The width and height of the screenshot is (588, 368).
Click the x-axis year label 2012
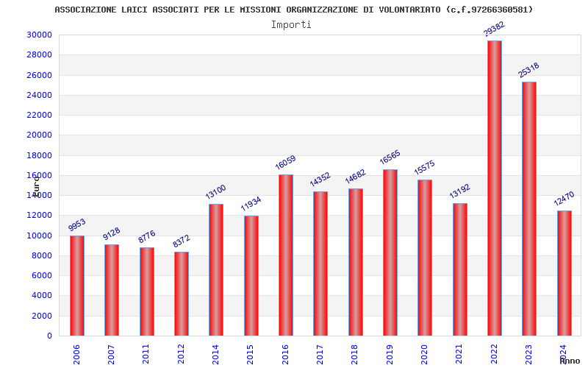(181, 355)
